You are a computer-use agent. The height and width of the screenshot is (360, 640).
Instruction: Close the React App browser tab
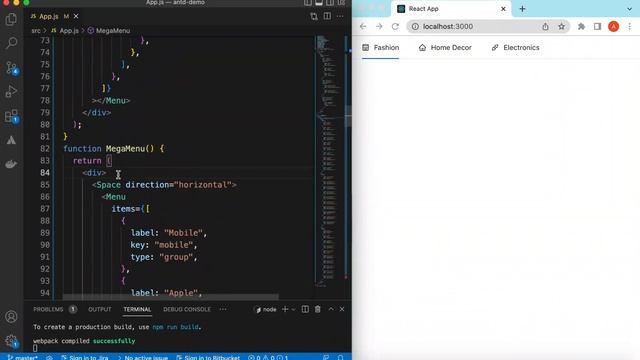[503, 9]
